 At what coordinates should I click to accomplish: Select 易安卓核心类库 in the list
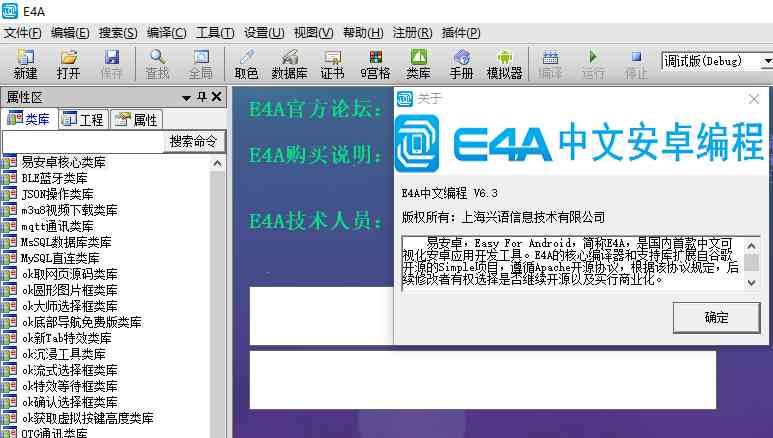[x=64, y=162]
